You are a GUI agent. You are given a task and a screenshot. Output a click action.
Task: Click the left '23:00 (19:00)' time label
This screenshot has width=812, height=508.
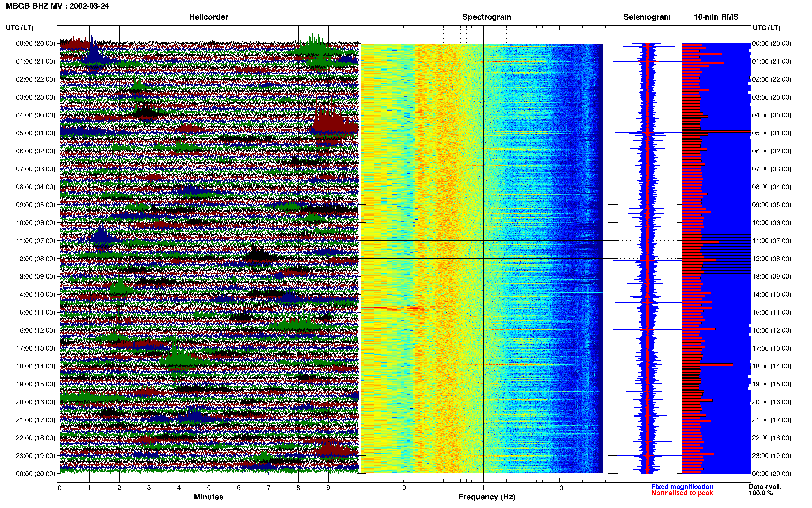(36, 456)
